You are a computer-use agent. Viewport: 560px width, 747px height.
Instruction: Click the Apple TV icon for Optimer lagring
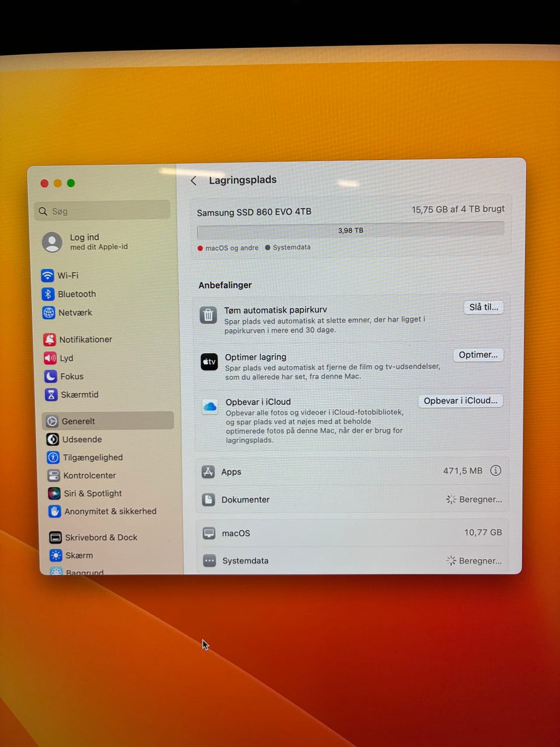(x=209, y=362)
